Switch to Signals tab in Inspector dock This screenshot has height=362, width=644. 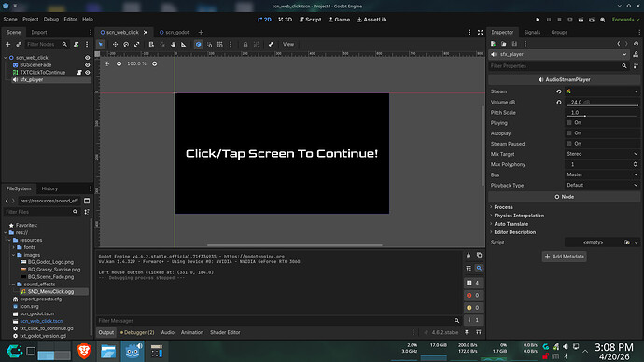point(532,32)
